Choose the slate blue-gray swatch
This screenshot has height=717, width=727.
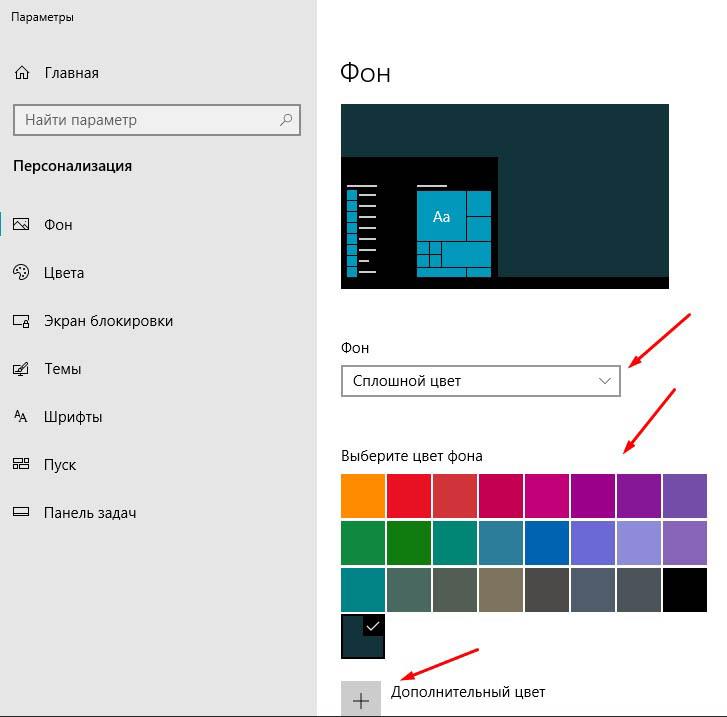pyautogui.click(x=593, y=590)
